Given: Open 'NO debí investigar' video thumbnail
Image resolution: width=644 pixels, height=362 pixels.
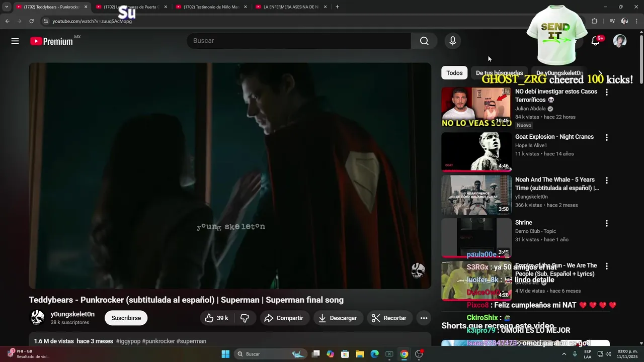Looking at the screenshot, I should (x=476, y=107).
